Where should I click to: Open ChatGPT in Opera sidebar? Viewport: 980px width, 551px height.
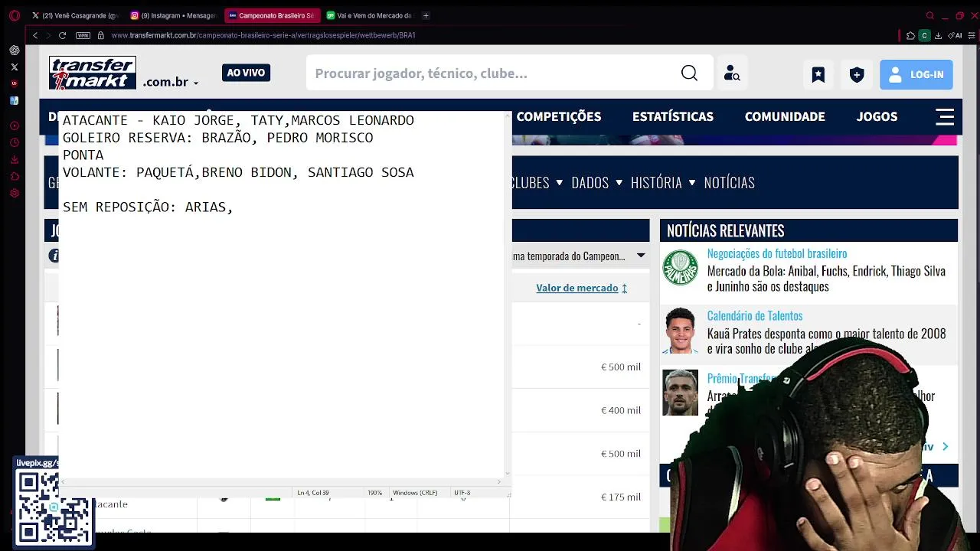point(15,50)
